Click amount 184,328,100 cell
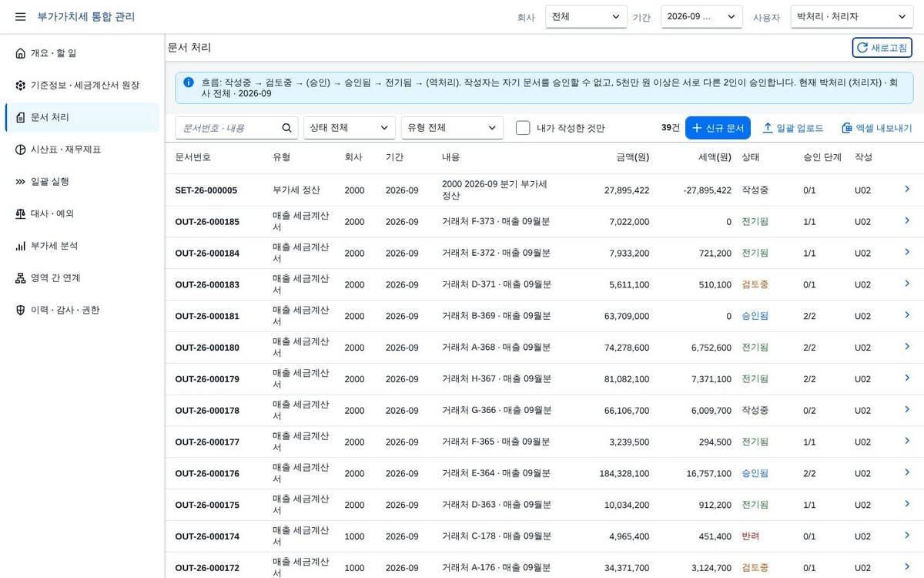 [624, 473]
